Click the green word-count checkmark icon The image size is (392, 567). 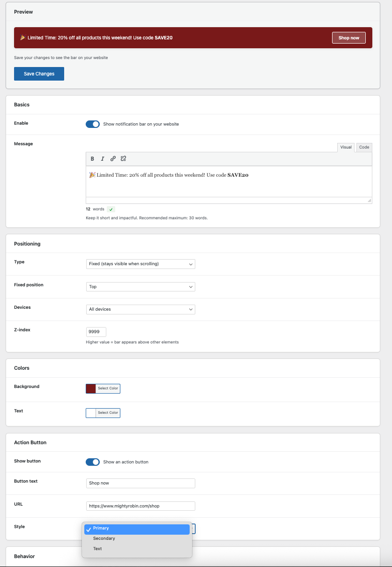pyautogui.click(x=111, y=209)
